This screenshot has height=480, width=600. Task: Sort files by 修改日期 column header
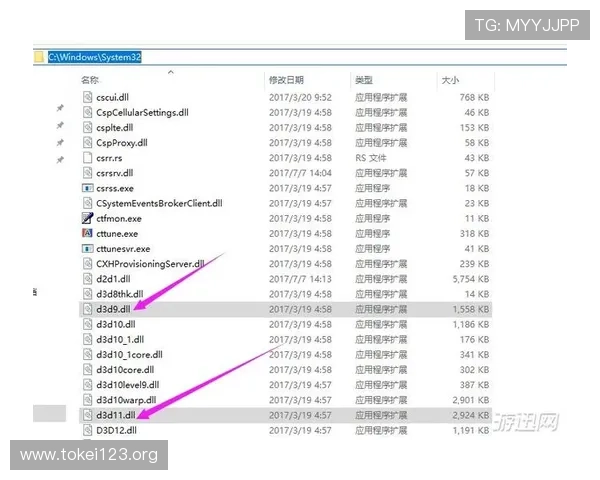tap(286, 80)
